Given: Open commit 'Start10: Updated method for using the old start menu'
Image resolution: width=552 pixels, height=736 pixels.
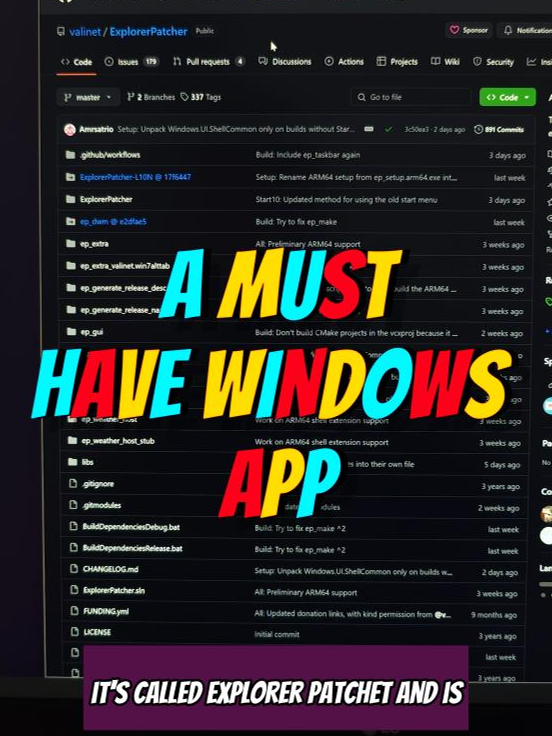Looking at the screenshot, I should pos(346,200).
